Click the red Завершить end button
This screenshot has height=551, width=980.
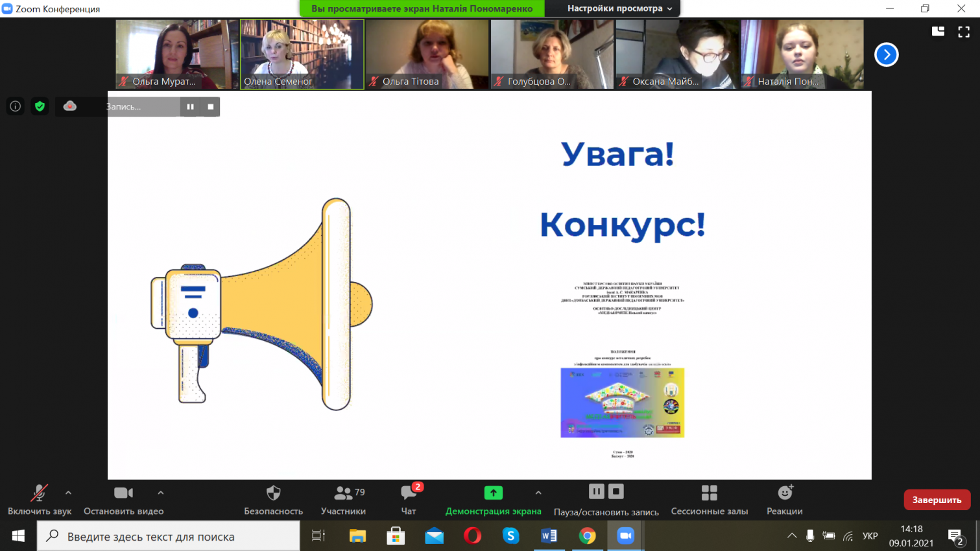(x=937, y=500)
